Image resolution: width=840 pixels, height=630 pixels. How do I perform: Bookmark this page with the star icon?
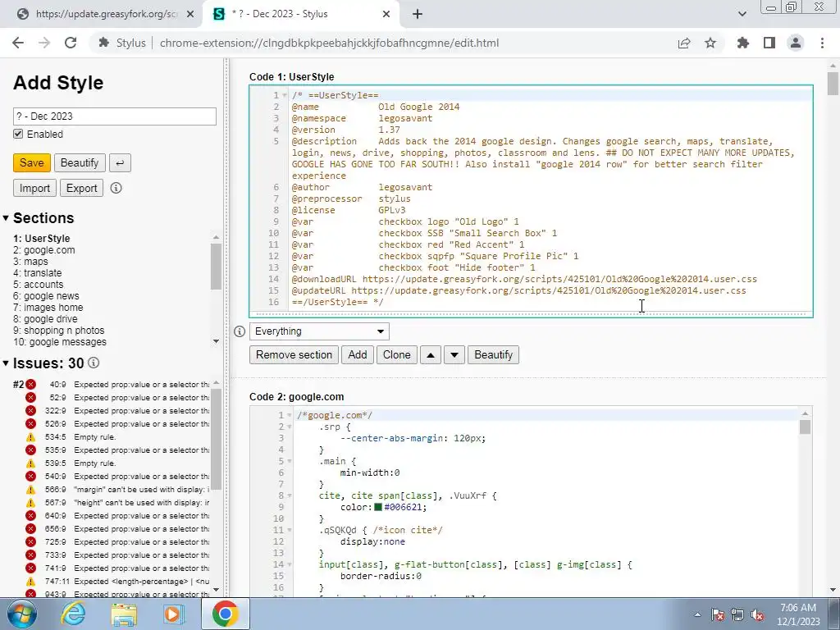coord(710,43)
